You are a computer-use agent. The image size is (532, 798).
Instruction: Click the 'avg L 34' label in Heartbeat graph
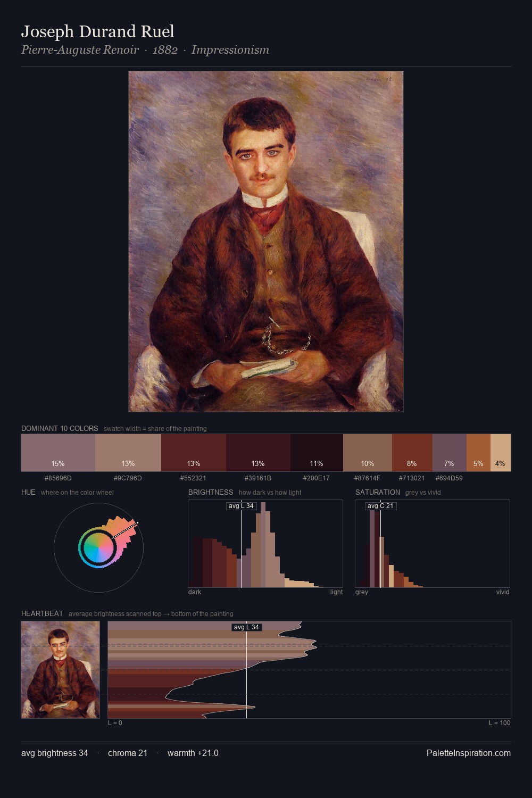click(246, 627)
